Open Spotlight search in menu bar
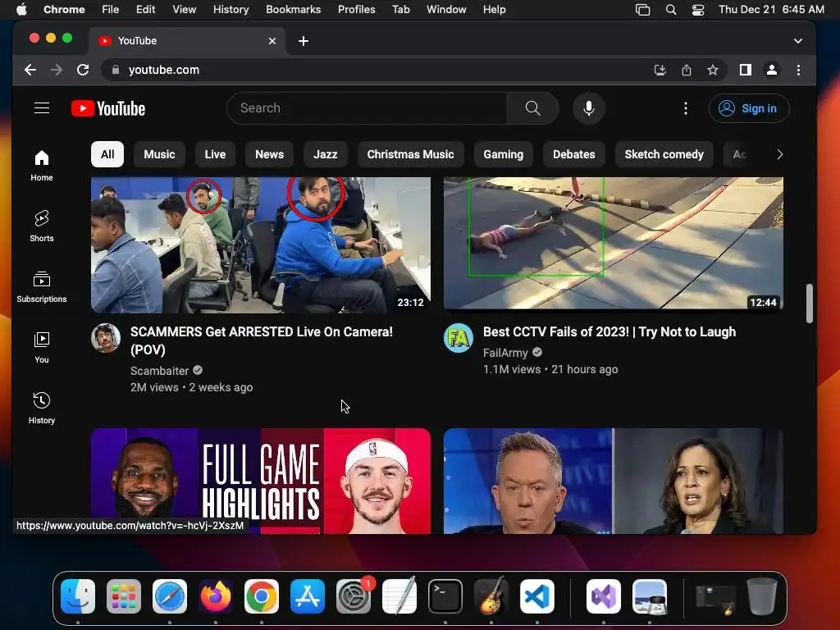The height and width of the screenshot is (630, 840). [671, 10]
